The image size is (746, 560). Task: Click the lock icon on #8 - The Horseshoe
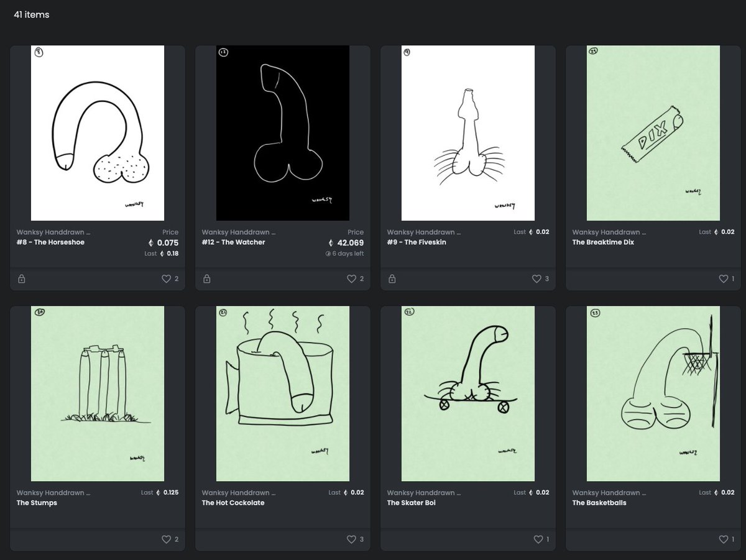(22, 279)
